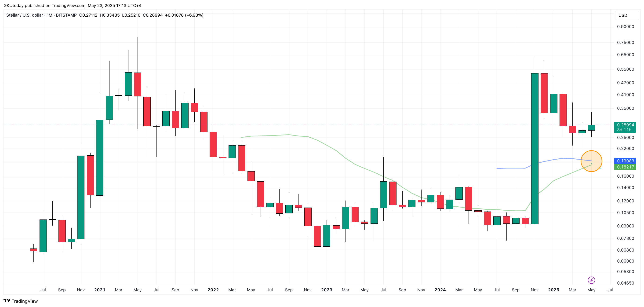Click the 2021 label on time axis

pos(99,290)
